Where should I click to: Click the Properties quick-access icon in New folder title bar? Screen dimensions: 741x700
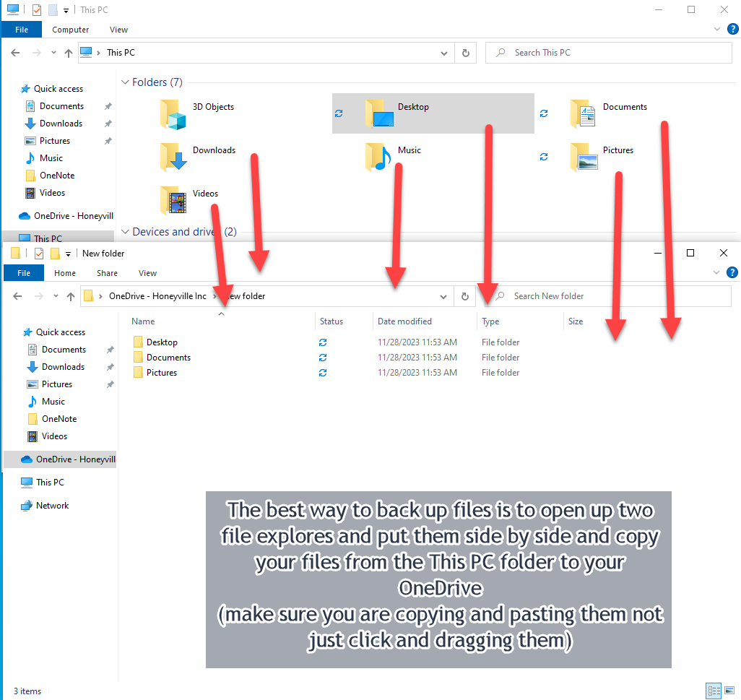click(x=39, y=254)
